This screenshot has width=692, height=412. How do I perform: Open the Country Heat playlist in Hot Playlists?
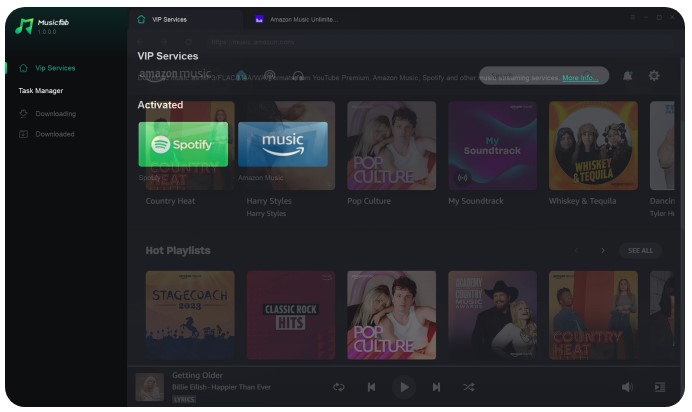point(593,315)
